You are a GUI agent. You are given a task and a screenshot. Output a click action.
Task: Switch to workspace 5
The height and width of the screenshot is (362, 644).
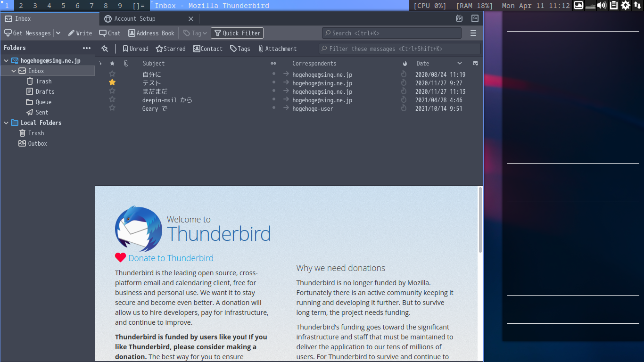[x=64, y=6]
